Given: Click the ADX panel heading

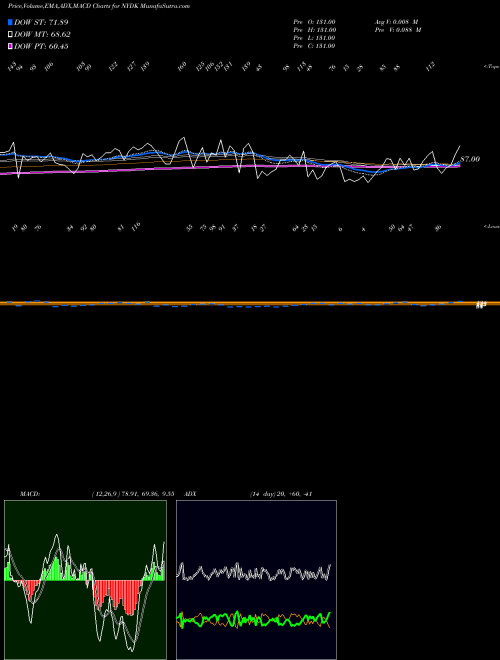Looking at the screenshot, I should pos(190,494).
